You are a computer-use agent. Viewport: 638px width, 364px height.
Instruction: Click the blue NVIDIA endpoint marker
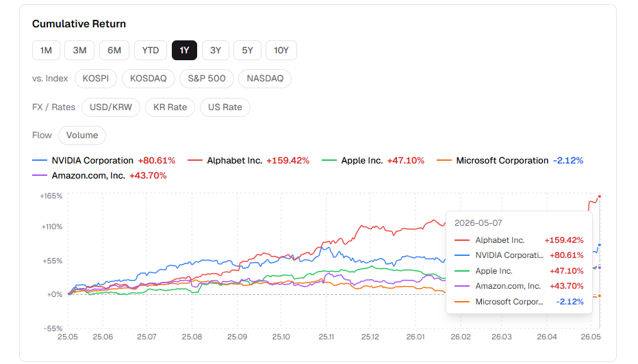tap(600, 245)
